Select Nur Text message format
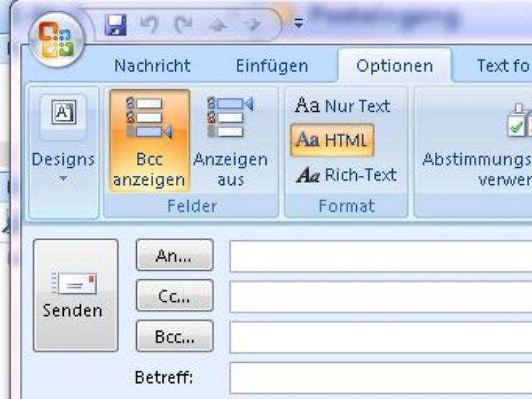This screenshot has height=399, width=532. 343,106
